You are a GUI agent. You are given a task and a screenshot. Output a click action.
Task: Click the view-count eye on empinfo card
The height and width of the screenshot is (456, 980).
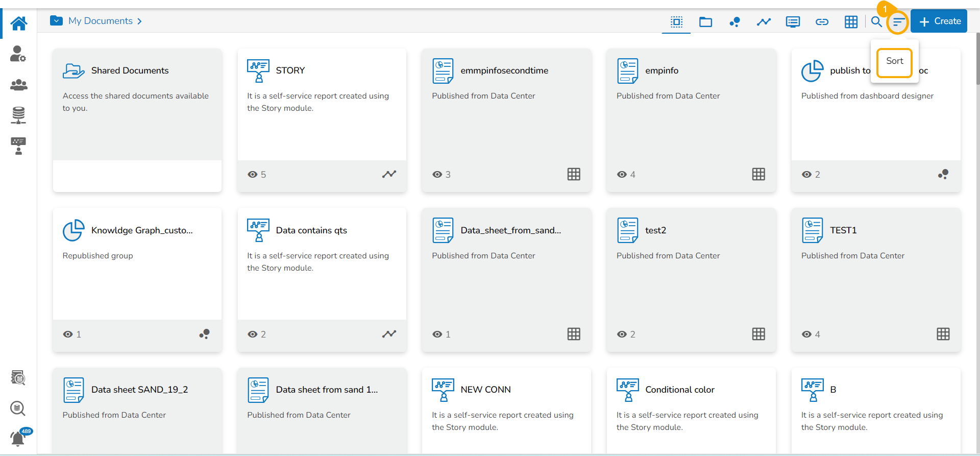pos(622,175)
